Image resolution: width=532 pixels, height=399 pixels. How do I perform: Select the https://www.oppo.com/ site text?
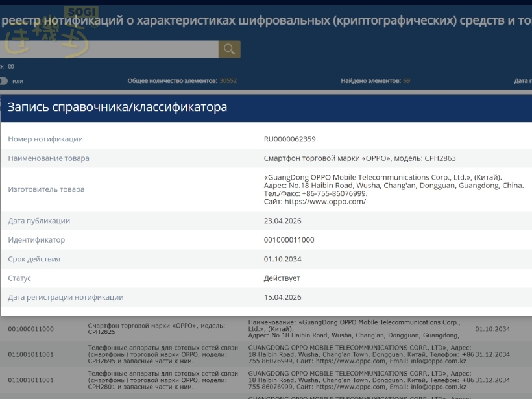point(325,202)
